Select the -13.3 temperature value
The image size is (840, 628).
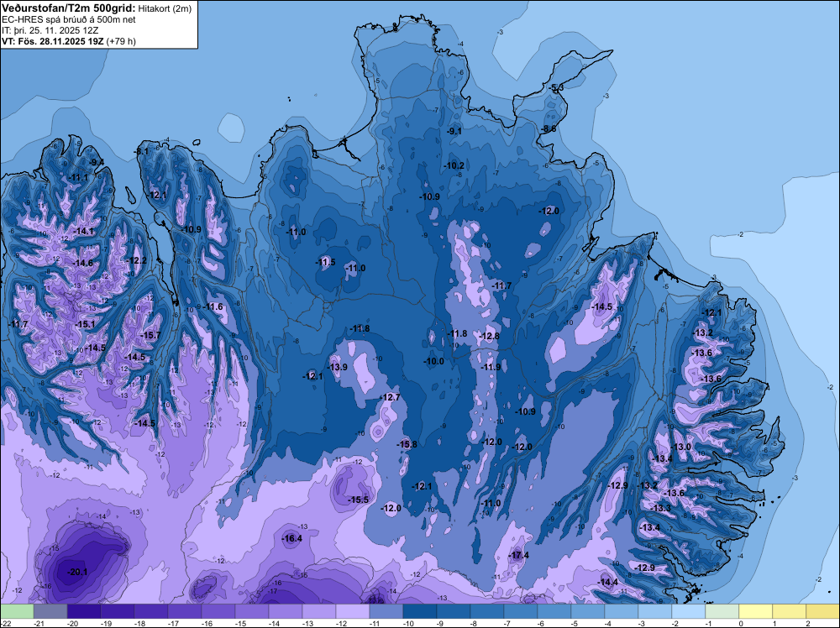(x=661, y=508)
